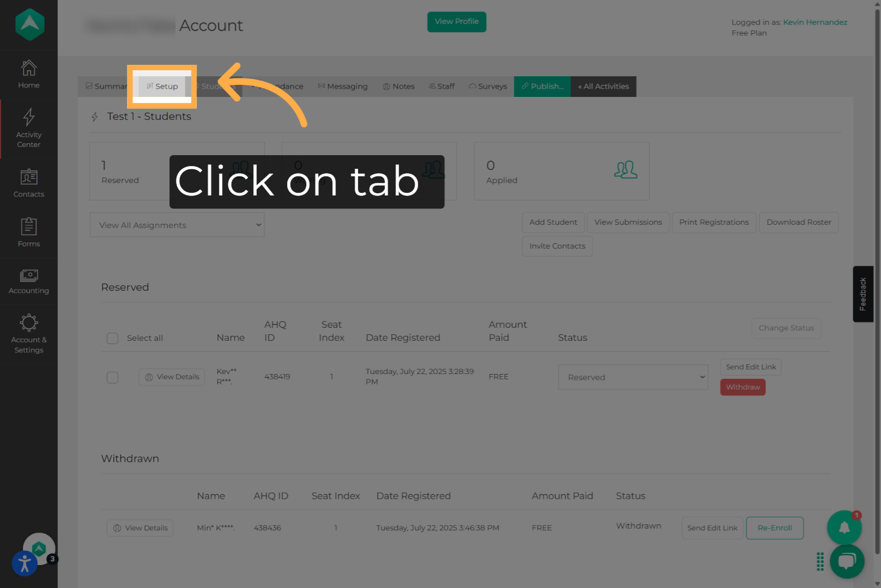The image size is (881, 588).
Task: Click the round avatar badge in sidebar
Action: [x=39, y=548]
